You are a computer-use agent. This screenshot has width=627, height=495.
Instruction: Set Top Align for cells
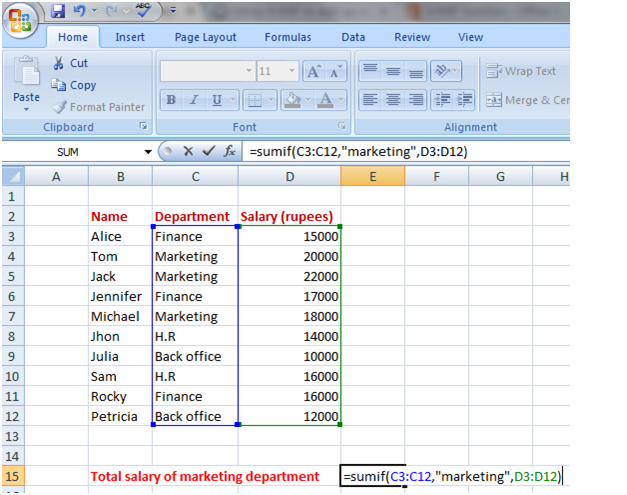370,71
